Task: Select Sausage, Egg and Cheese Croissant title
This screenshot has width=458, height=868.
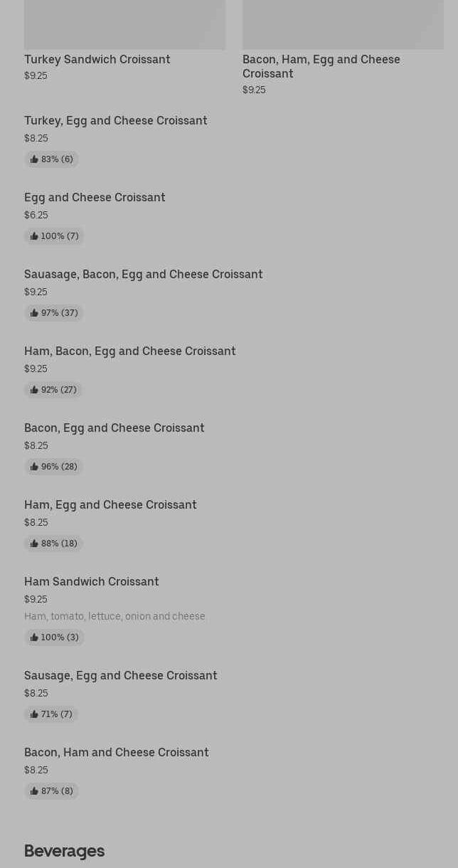Action: [120, 675]
